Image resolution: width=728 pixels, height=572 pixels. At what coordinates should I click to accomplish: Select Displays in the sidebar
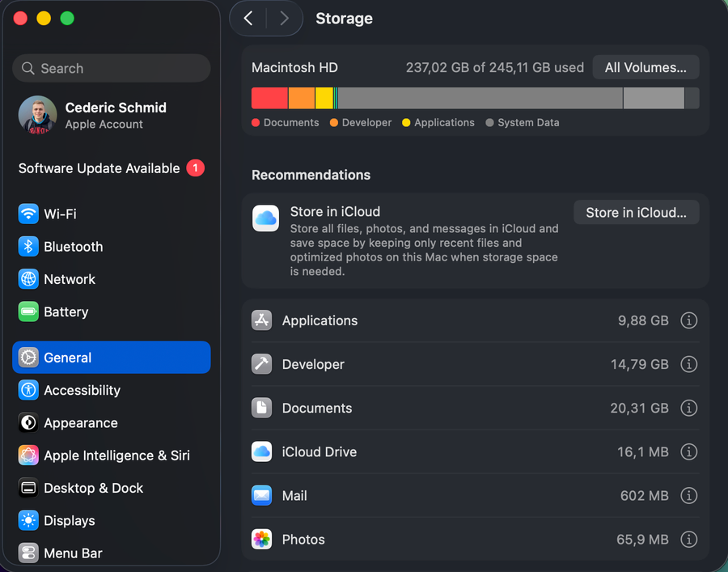[112, 520]
